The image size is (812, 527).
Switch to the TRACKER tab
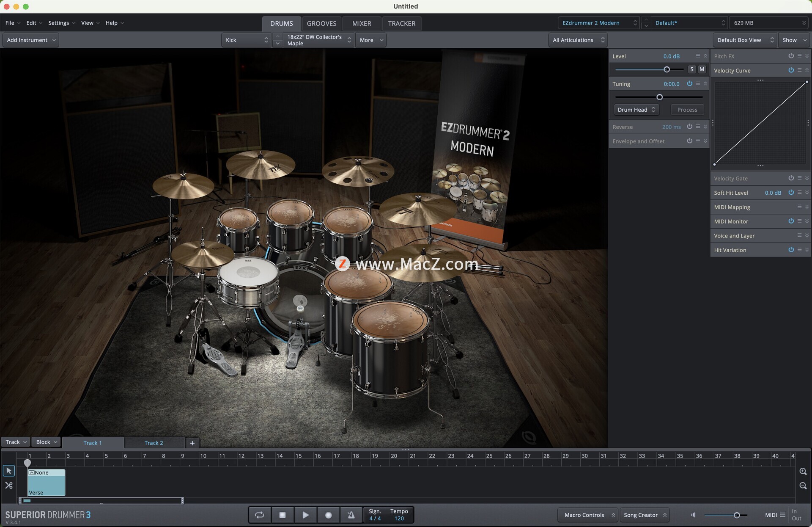[401, 23]
